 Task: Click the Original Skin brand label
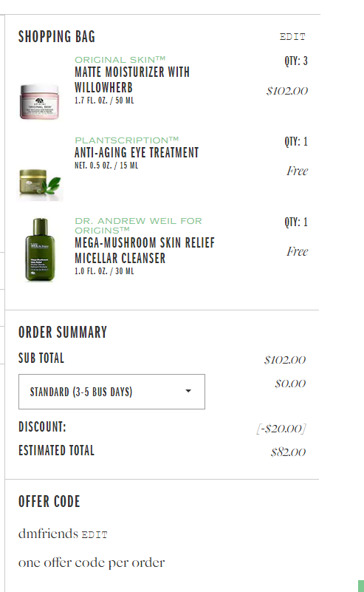coord(120,60)
